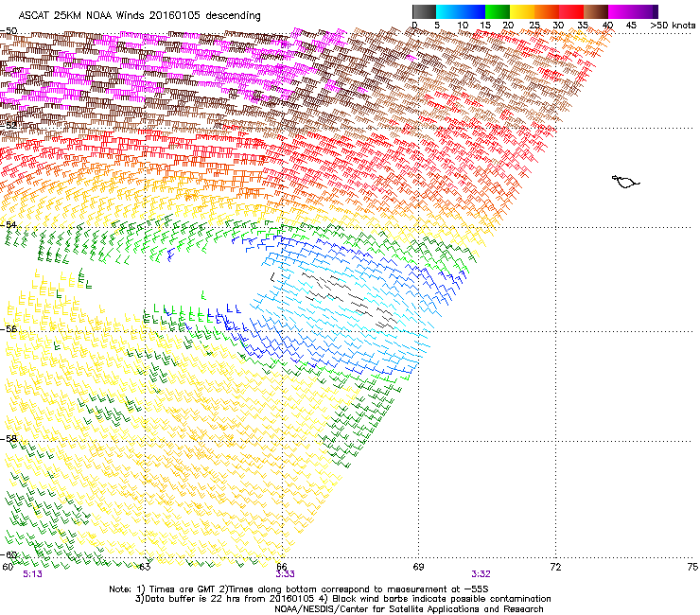Click the longitude label '72'
700x615 pixels.
click(x=555, y=567)
